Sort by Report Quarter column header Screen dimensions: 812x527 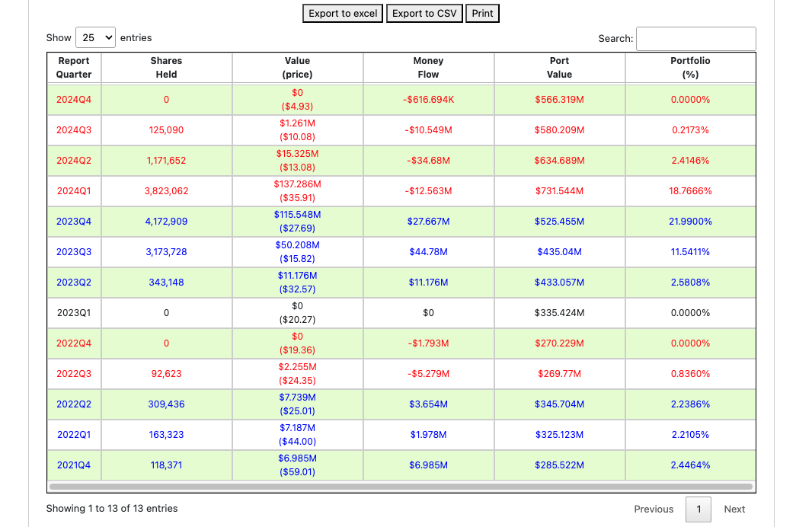click(x=74, y=68)
